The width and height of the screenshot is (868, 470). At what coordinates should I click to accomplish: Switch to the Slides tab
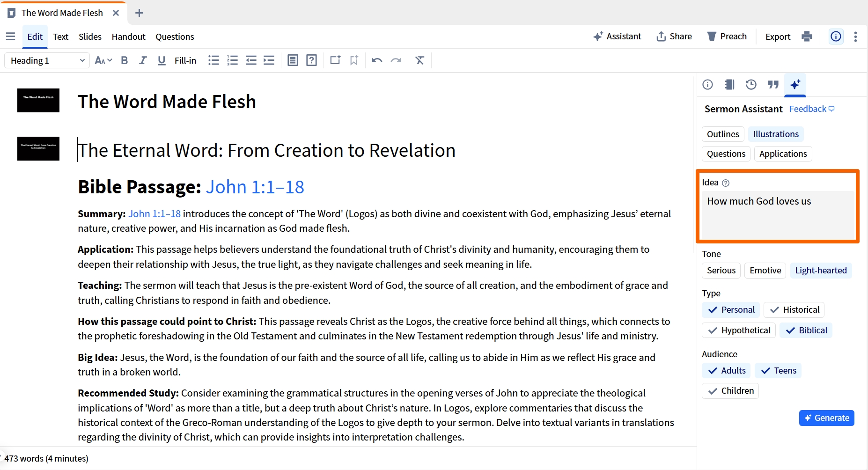(x=90, y=37)
